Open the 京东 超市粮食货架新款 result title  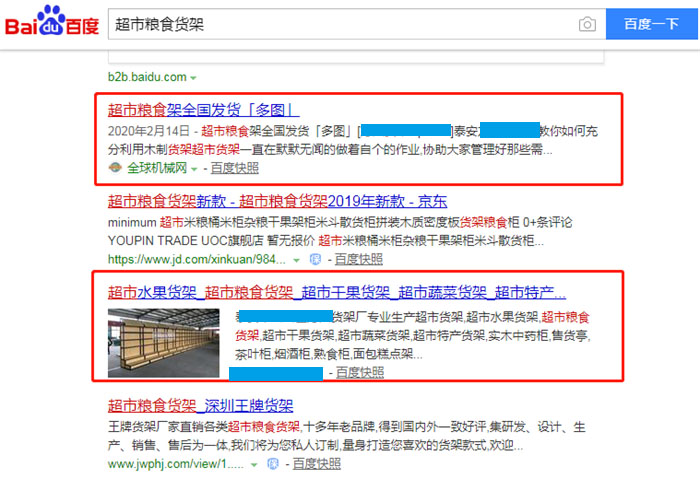pyautogui.click(x=277, y=201)
